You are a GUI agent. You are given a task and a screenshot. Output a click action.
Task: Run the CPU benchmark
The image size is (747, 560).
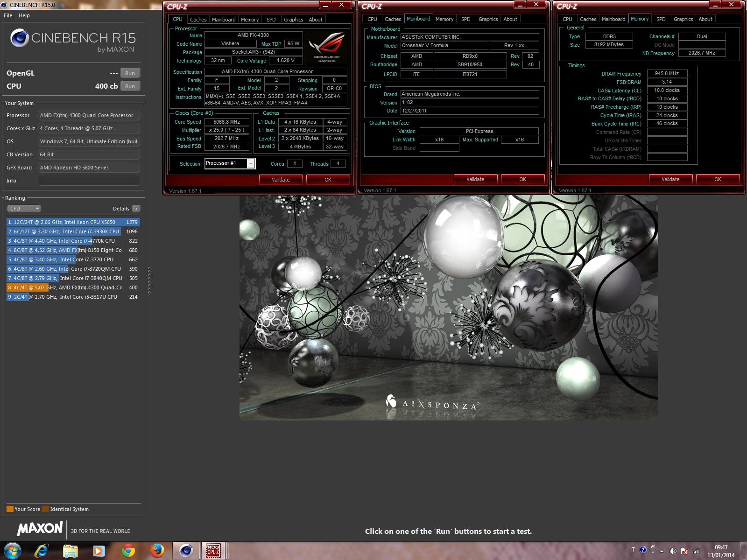point(130,86)
